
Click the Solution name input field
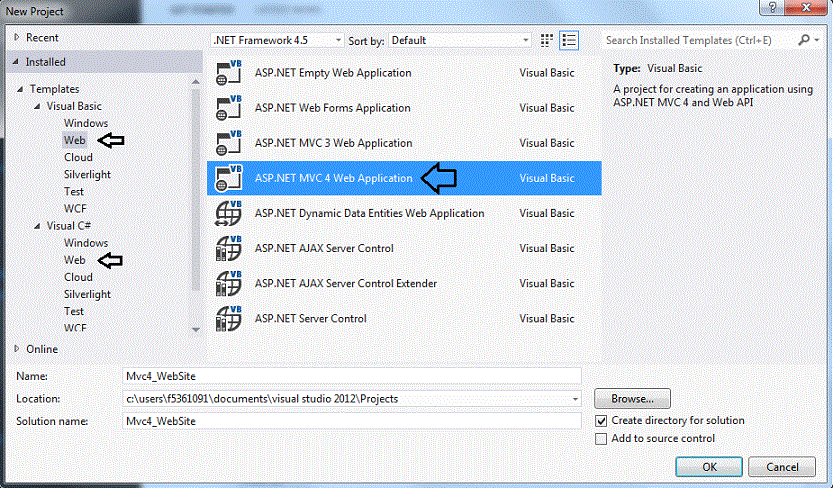coord(352,421)
